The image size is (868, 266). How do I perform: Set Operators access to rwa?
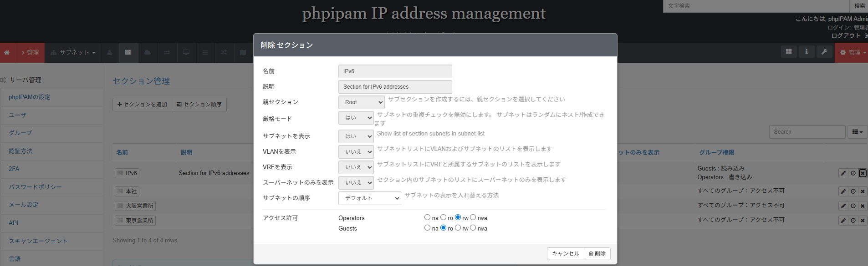tap(473, 217)
